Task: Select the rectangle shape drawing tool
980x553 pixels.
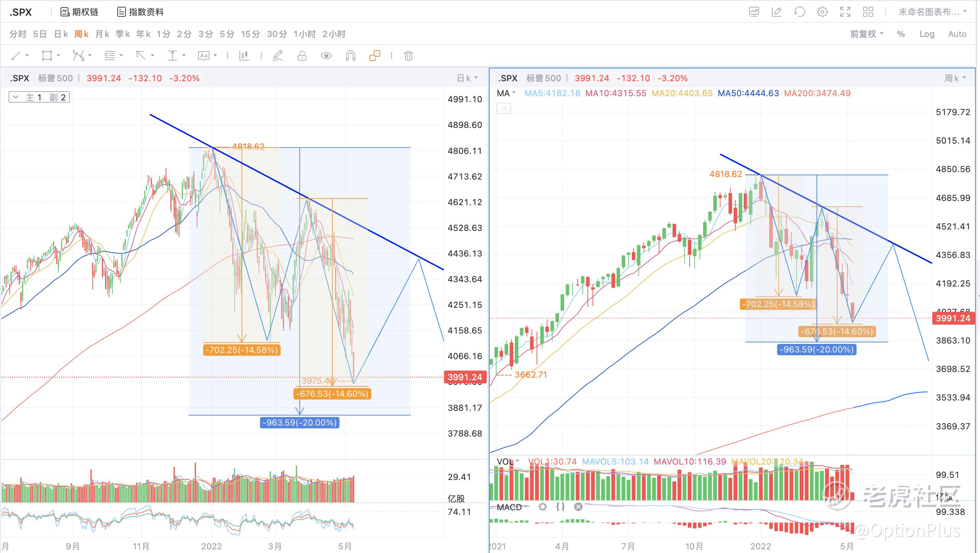Action: pyautogui.click(x=46, y=56)
